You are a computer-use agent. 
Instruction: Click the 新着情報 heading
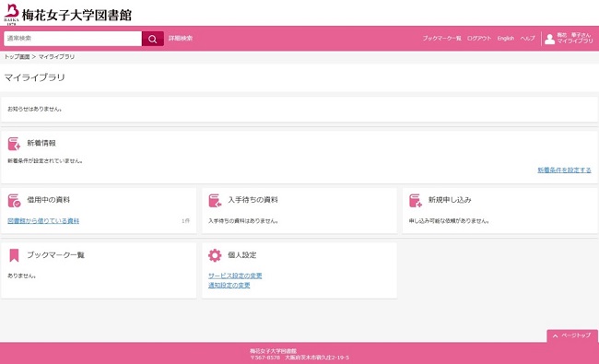point(41,143)
